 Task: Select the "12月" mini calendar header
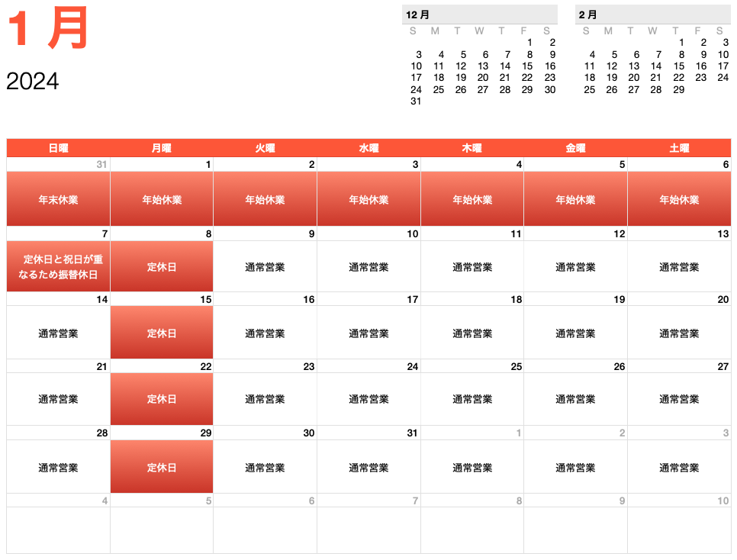[x=418, y=14]
